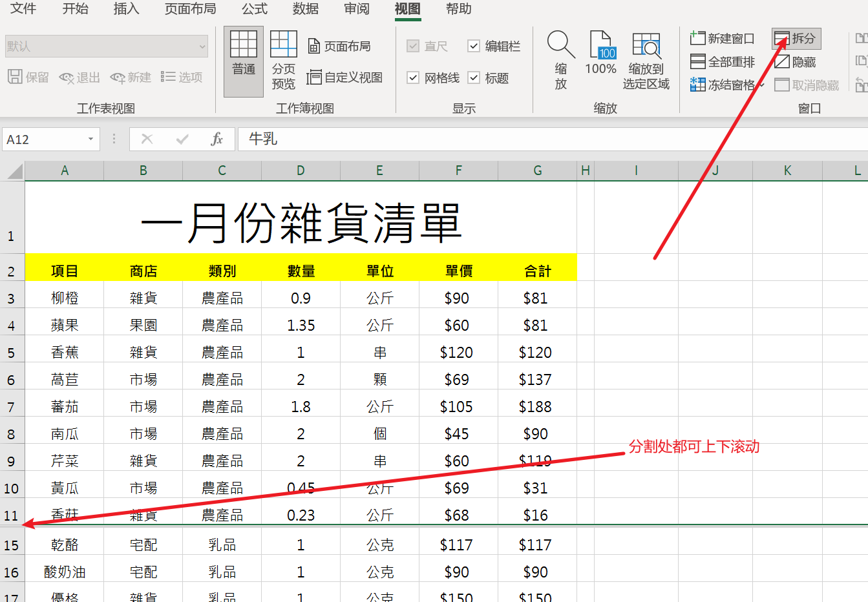Toggle the 直尺 ruler checkbox
The height and width of the screenshot is (602, 868).
tap(412, 46)
